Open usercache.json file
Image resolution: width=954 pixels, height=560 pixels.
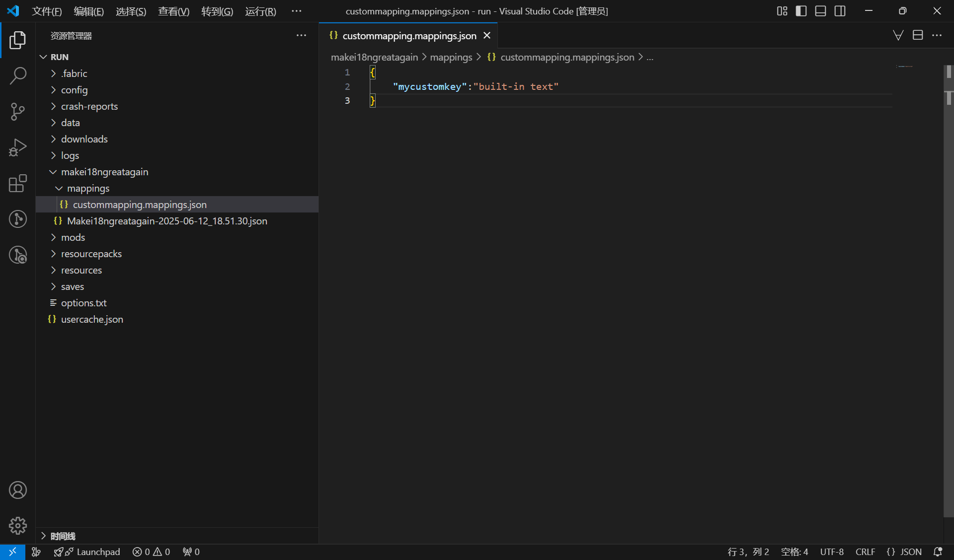pyautogui.click(x=177, y=319)
